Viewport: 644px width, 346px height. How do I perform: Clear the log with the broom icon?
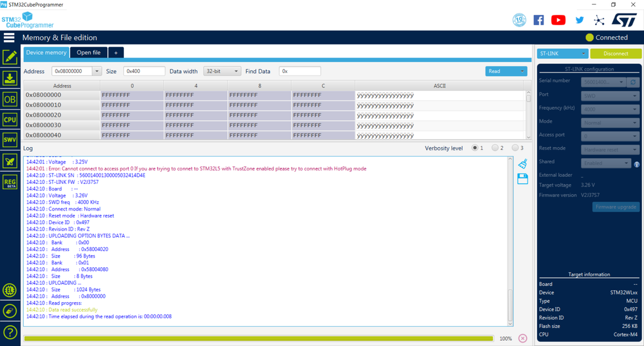[x=522, y=164]
